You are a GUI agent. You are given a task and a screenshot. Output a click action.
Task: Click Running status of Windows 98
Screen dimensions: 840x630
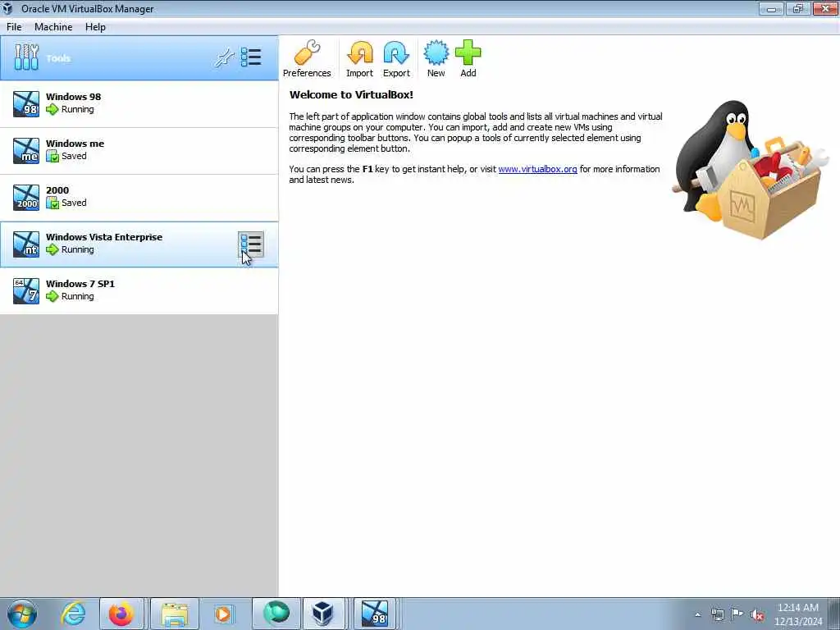pyautogui.click(x=78, y=109)
